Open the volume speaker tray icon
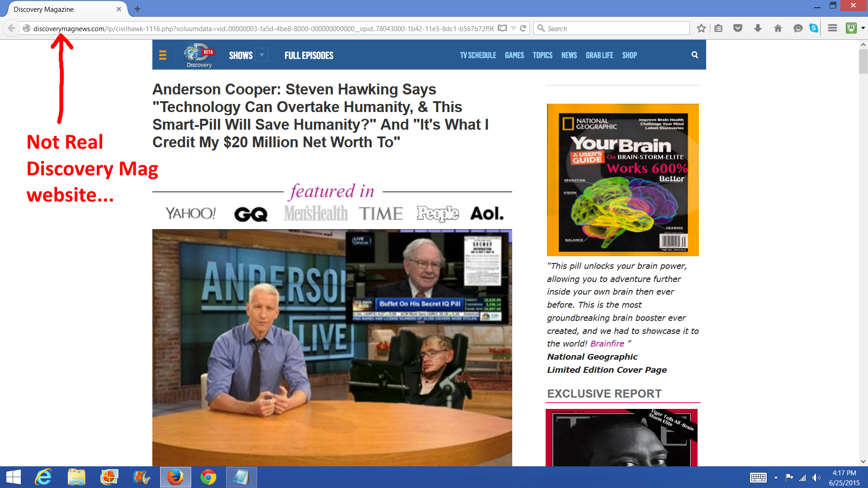Screen dimensions: 868x488 tap(816, 478)
